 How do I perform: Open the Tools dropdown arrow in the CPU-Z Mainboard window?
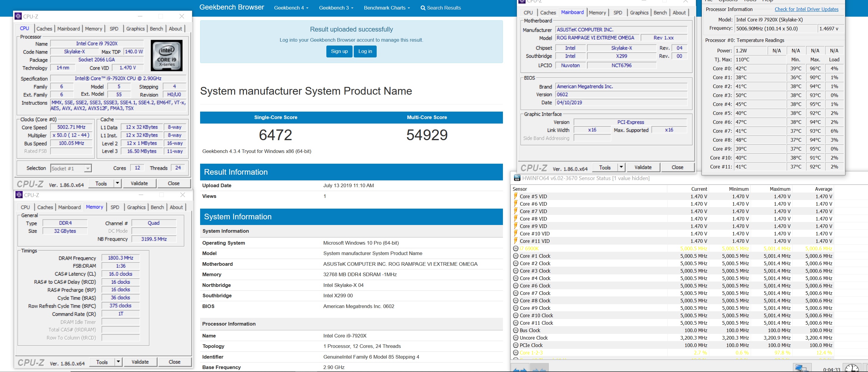pyautogui.click(x=621, y=167)
